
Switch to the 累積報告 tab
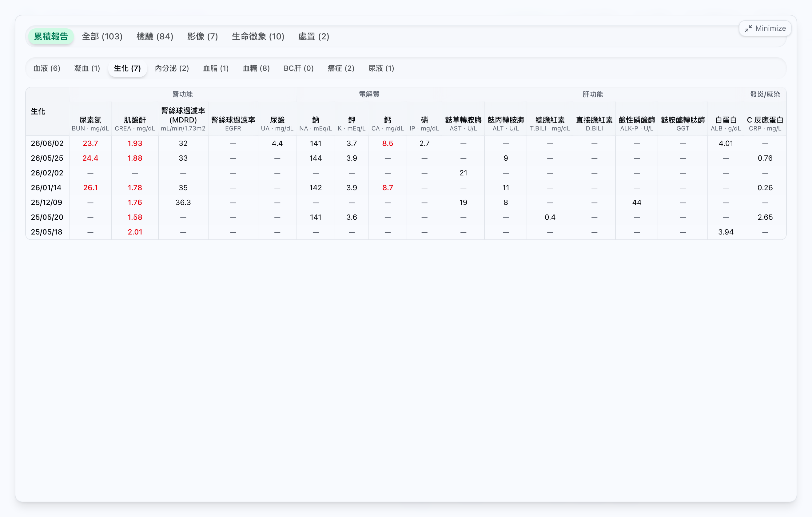click(x=51, y=36)
